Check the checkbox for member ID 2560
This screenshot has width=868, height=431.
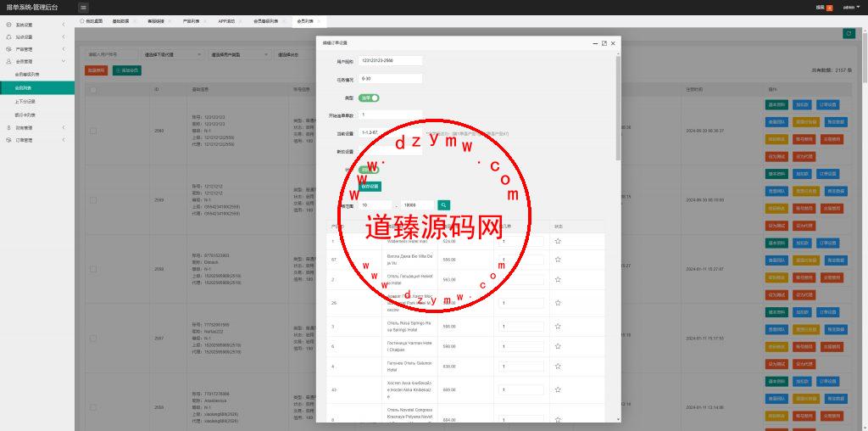pos(93,131)
